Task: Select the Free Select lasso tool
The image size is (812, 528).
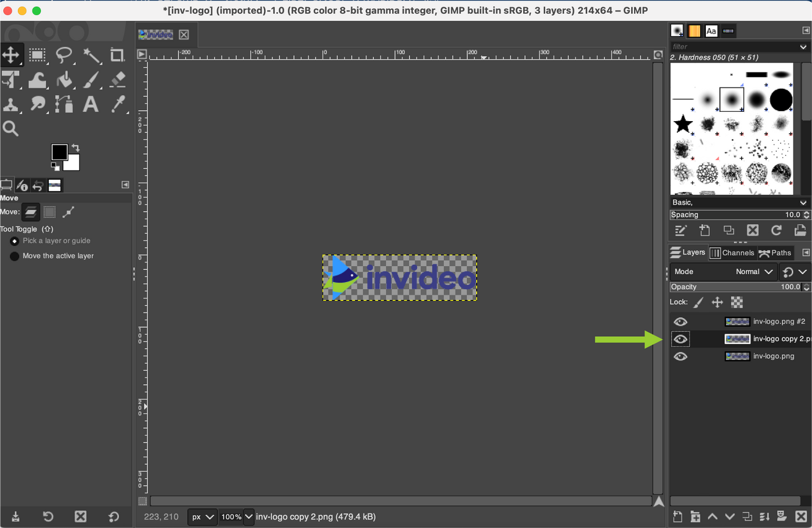Action: tap(64, 55)
